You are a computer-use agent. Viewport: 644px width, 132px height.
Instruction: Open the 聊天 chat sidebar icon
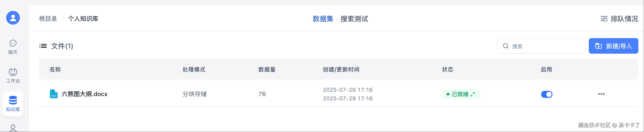(13, 43)
